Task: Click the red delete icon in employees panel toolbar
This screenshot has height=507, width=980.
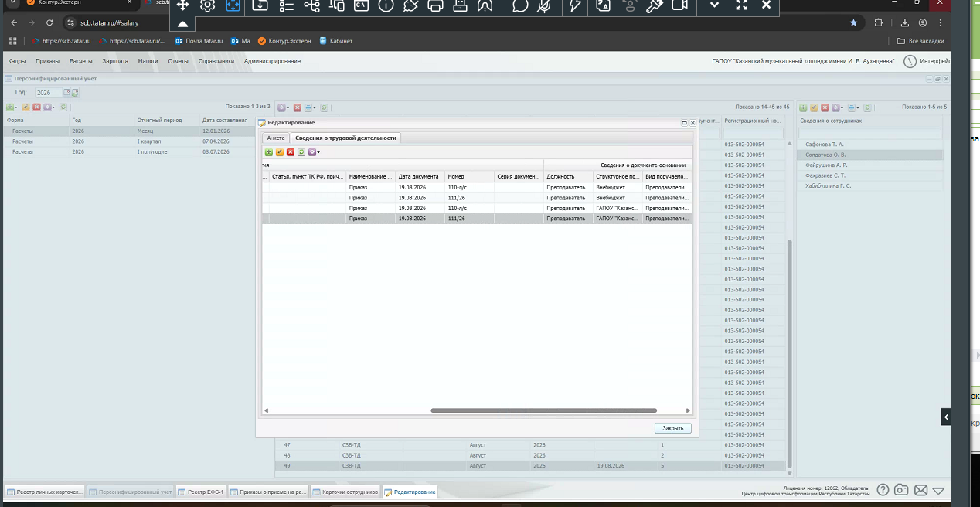Action: click(825, 107)
